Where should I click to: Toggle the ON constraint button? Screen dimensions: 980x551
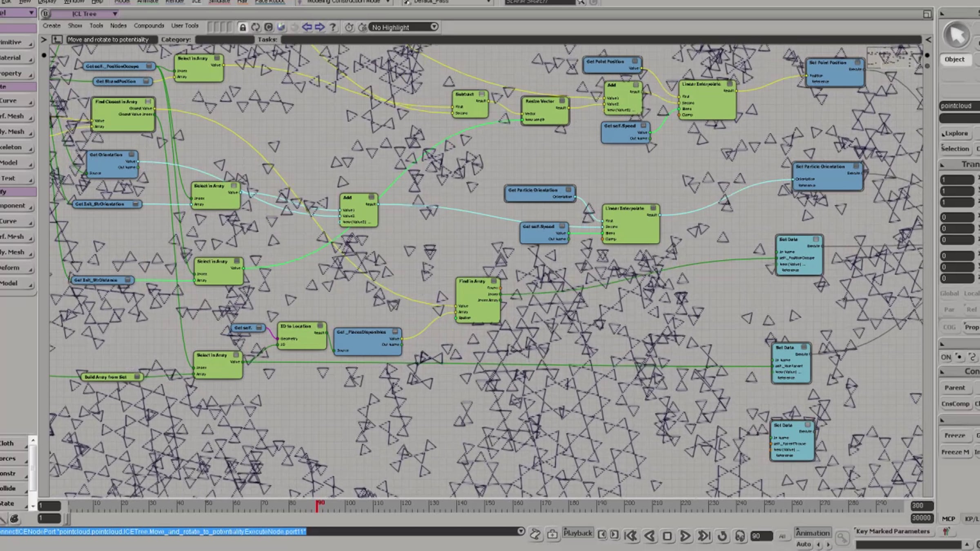[946, 357]
